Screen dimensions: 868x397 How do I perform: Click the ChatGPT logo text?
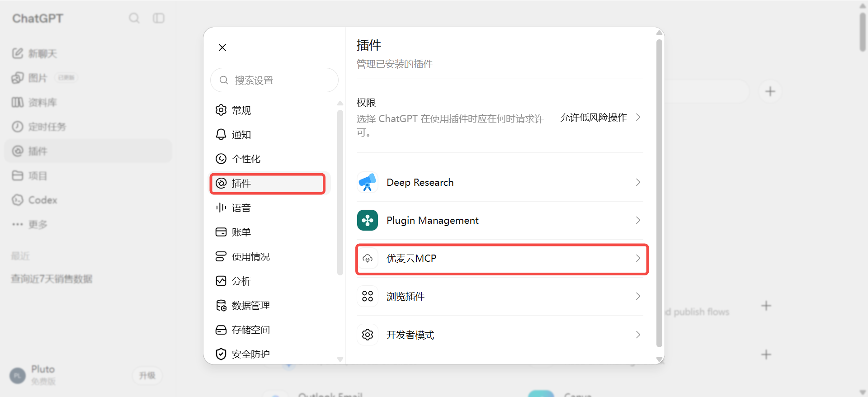coord(38,19)
